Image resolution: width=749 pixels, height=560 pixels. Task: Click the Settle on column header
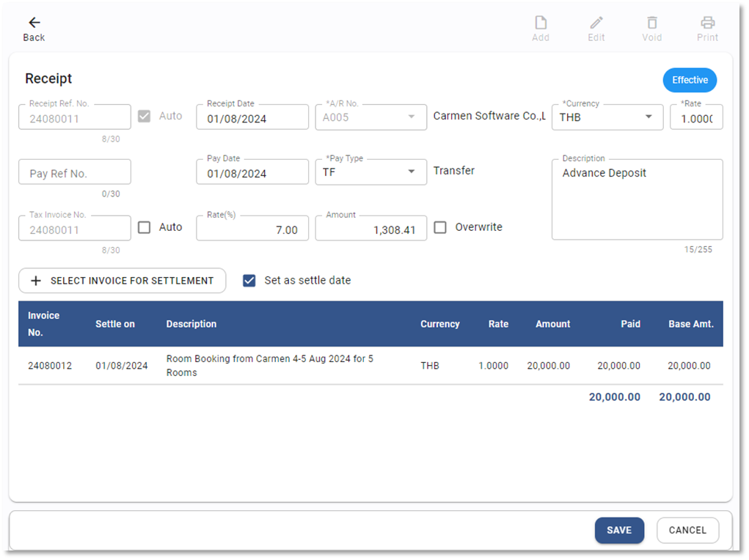pyautogui.click(x=115, y=324)
